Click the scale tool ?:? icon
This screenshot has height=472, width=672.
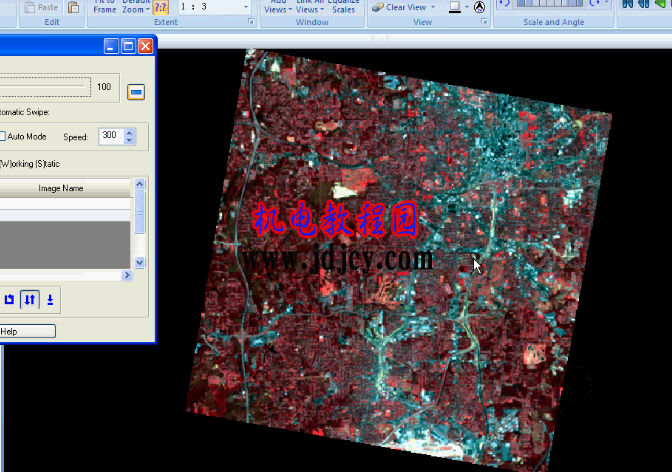coord(160,7)
